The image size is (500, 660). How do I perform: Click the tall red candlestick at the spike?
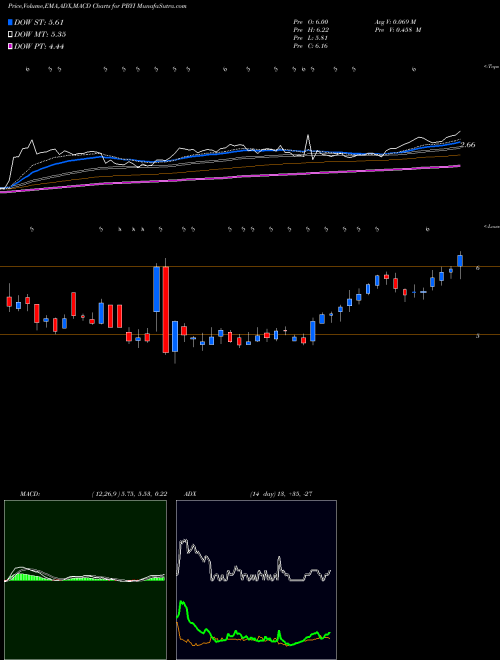pos(166,309)
